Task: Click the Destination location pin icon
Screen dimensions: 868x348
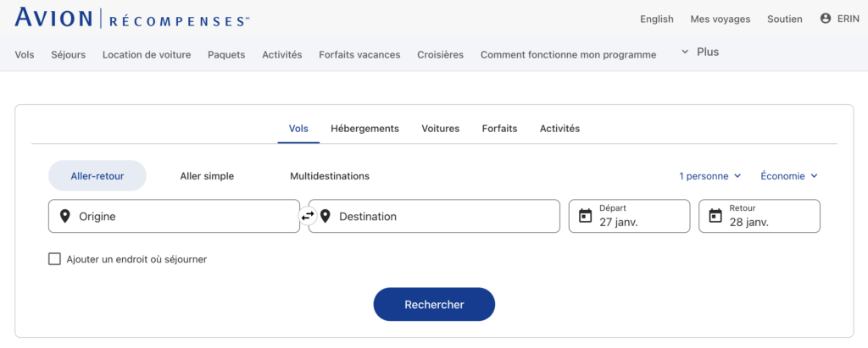Action: 325,216
